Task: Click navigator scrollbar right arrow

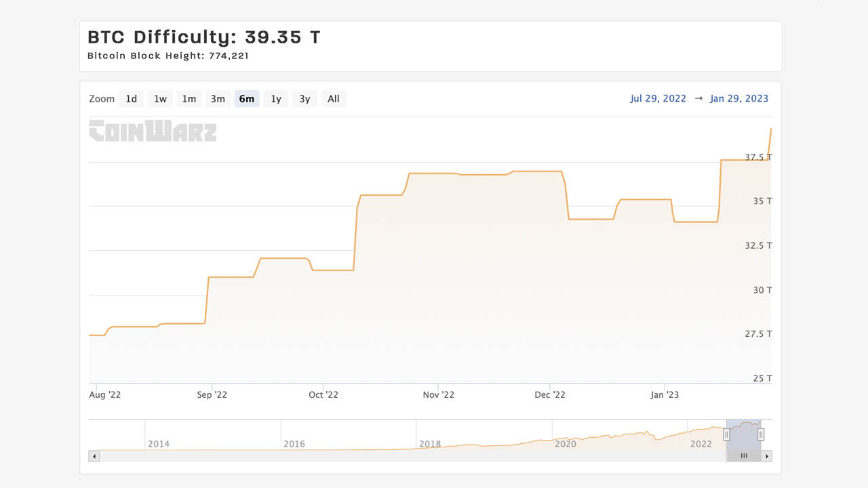Action: click(x=767, y=456)
